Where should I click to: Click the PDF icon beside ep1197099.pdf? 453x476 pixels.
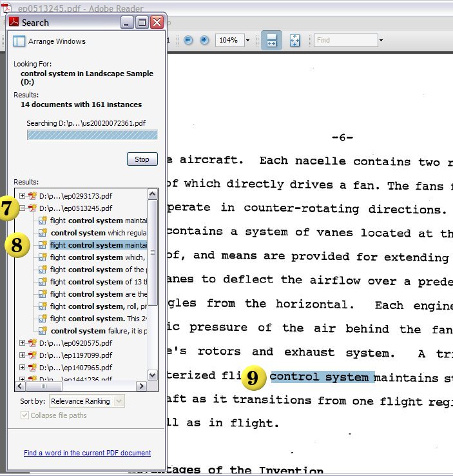(32, 355)
